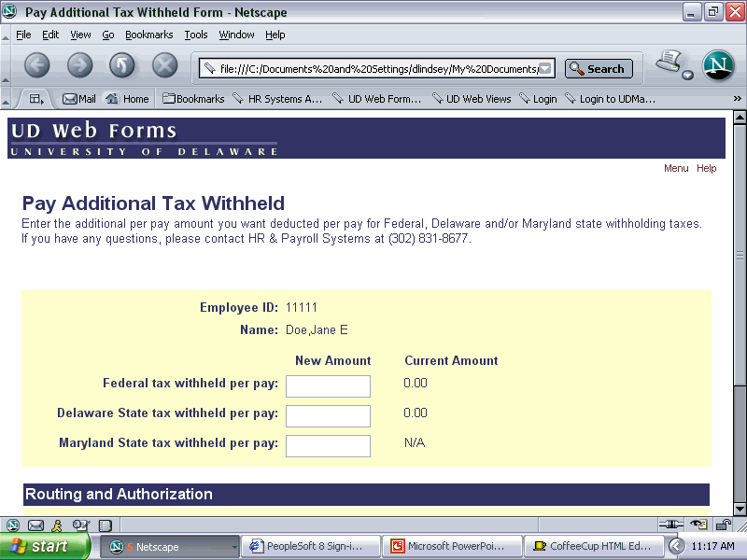747x560 pixels.
Task: Click the Print icon in the toolbar
Action: [669, 63]
